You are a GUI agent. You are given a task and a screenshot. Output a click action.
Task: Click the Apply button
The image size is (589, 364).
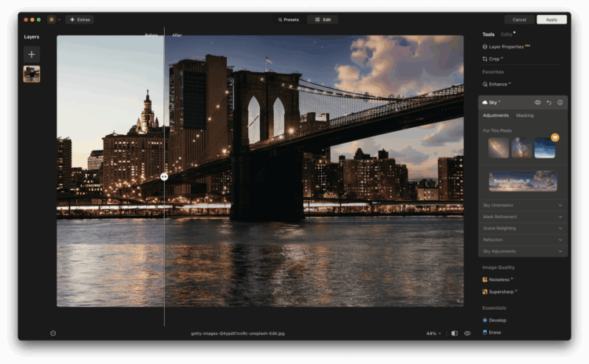[551, 20]
